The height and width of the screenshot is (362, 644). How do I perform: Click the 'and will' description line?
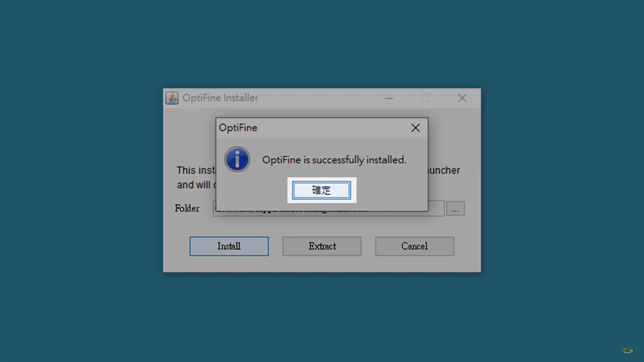pyautogui.click(x=194, y=185)
